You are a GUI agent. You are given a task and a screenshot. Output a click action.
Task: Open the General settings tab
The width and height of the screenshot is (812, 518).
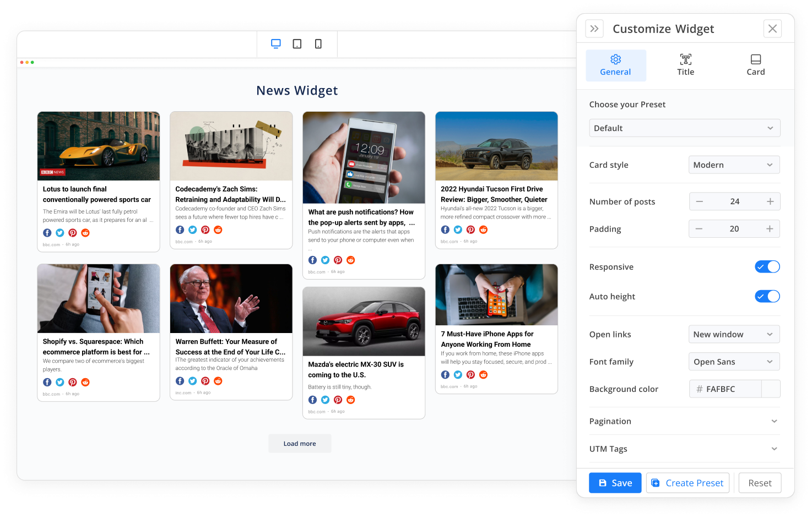[615, 65]
